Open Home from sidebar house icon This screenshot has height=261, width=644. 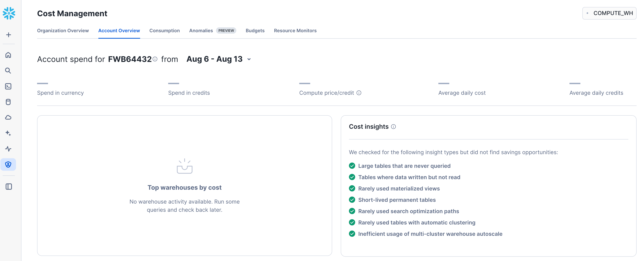tap(8, 55)
